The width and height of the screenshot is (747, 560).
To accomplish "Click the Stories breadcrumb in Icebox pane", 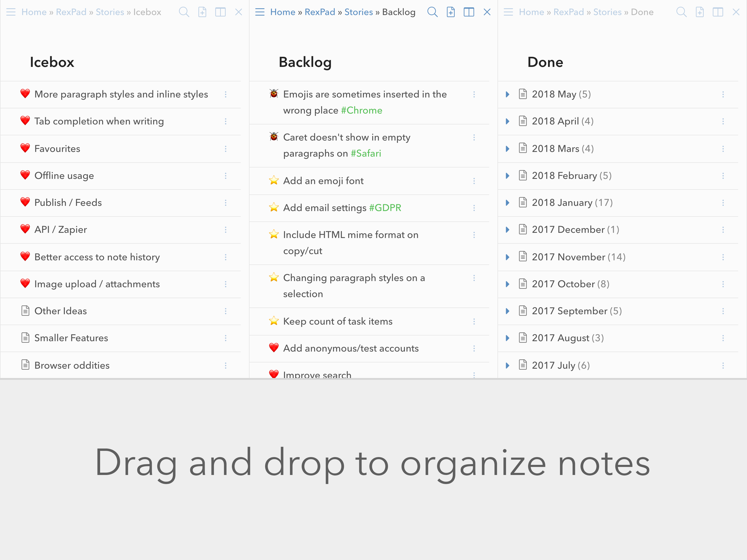I will pyautogui.click(x=110, y=12).
